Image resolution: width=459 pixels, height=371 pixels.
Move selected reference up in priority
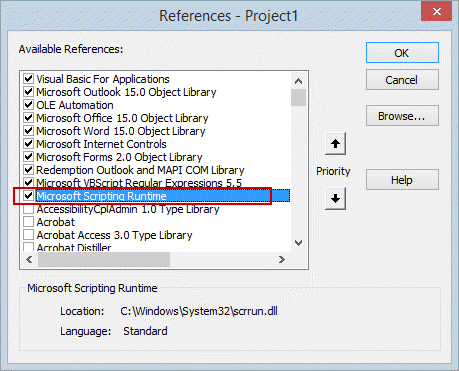click(335, 144)
